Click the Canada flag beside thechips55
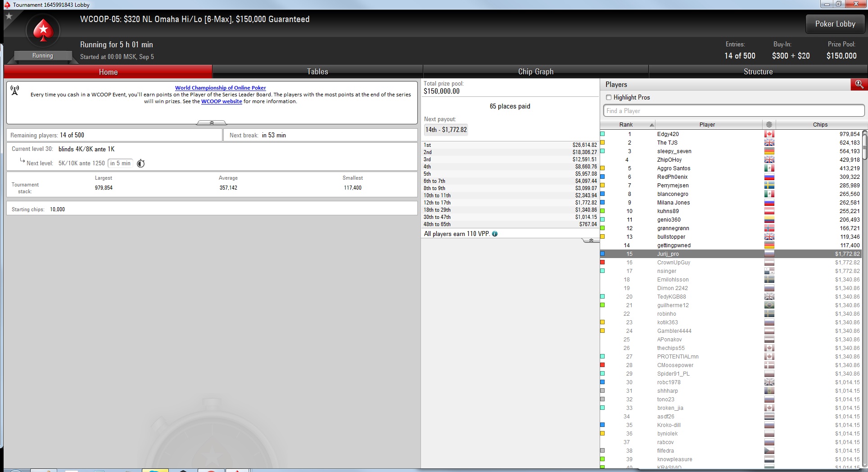 pos(769,348)
